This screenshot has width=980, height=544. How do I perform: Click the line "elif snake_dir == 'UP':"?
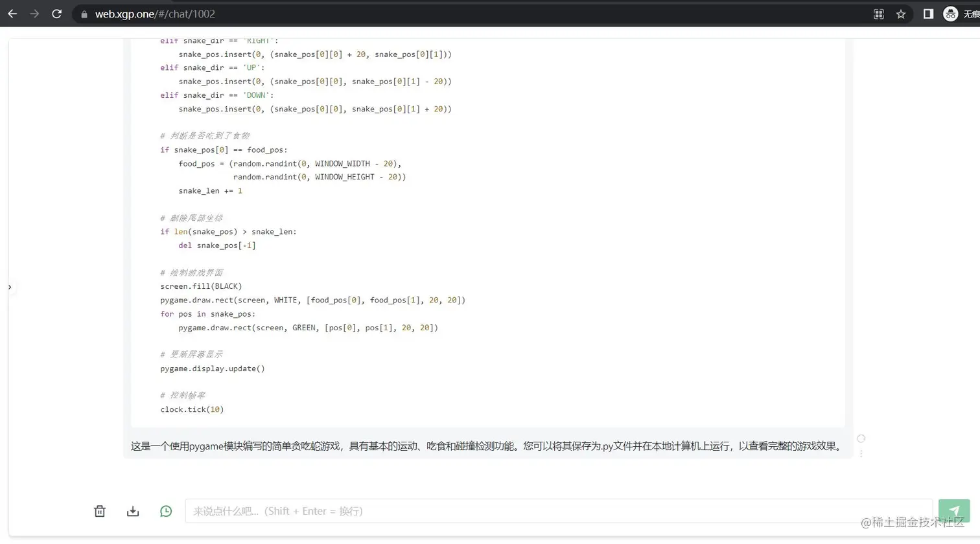[x=213, y=67]
